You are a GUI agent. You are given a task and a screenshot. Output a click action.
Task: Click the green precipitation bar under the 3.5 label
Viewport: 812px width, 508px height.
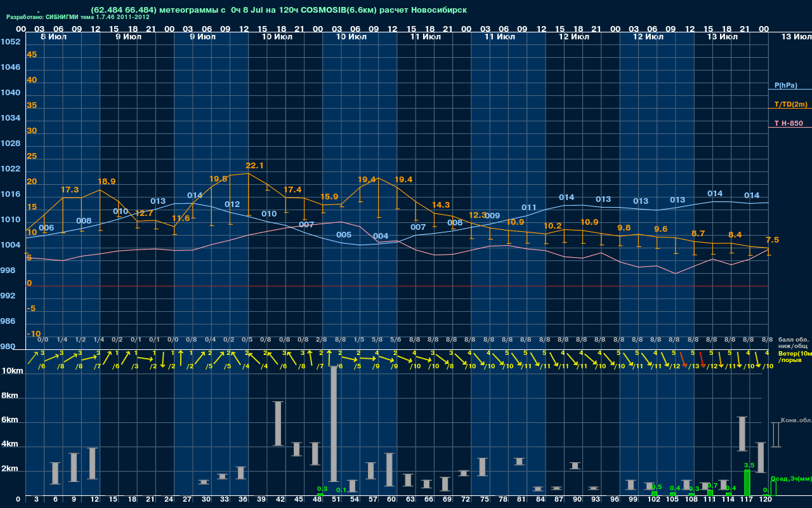pyautogui.click(x=747, y=483)
